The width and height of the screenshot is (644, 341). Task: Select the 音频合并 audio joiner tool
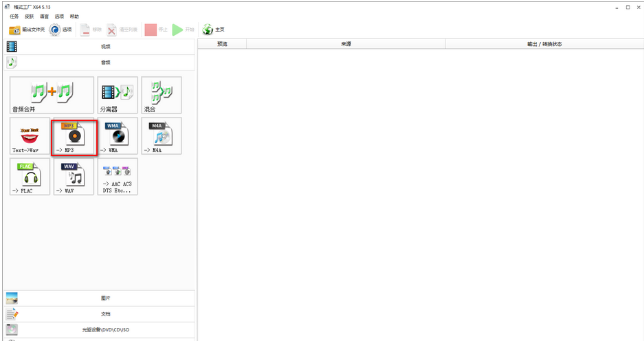(52, 96)
